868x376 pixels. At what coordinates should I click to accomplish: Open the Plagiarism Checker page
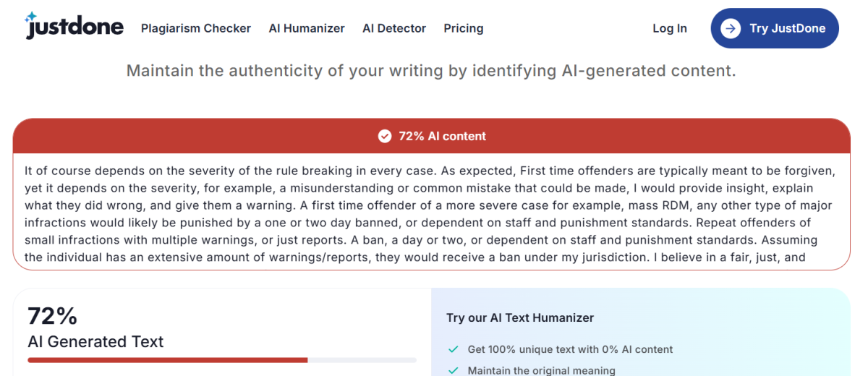(x=196, y=28)
